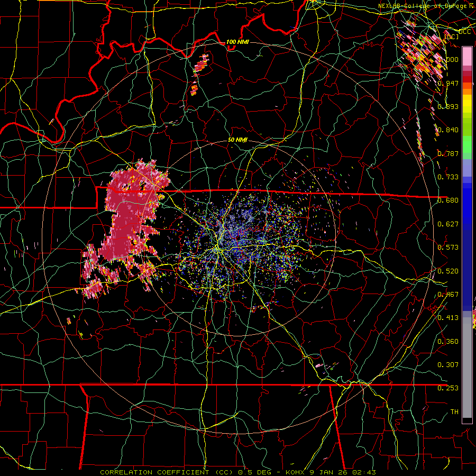Click the '0.253' legend value
This screenshot has height=476, width=476.
coord(448,388)
